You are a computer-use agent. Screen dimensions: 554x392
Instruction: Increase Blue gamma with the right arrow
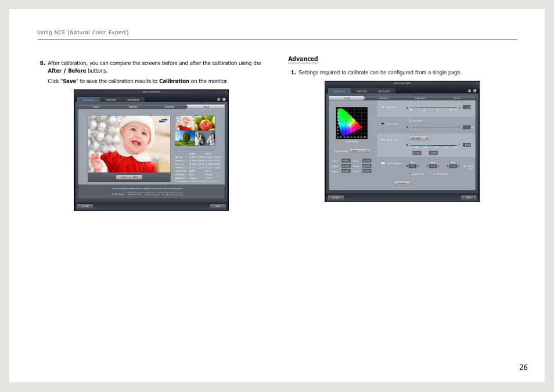(459, 166)
